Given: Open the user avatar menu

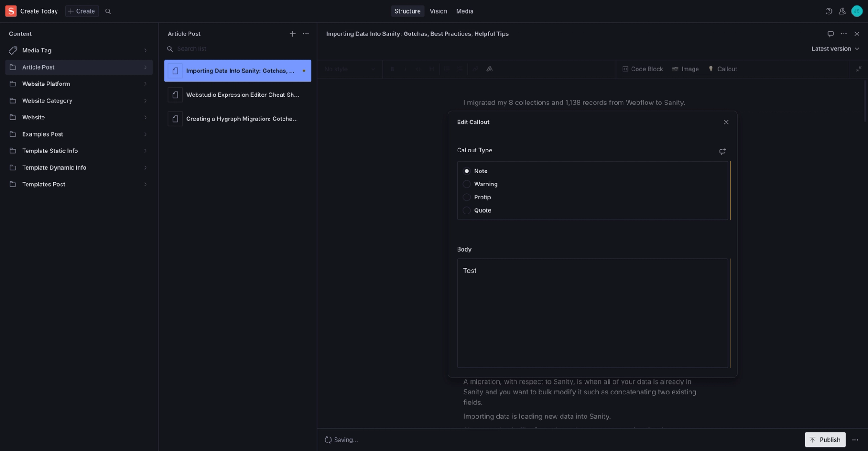Looking at the screenshot, I should (857, 11).
